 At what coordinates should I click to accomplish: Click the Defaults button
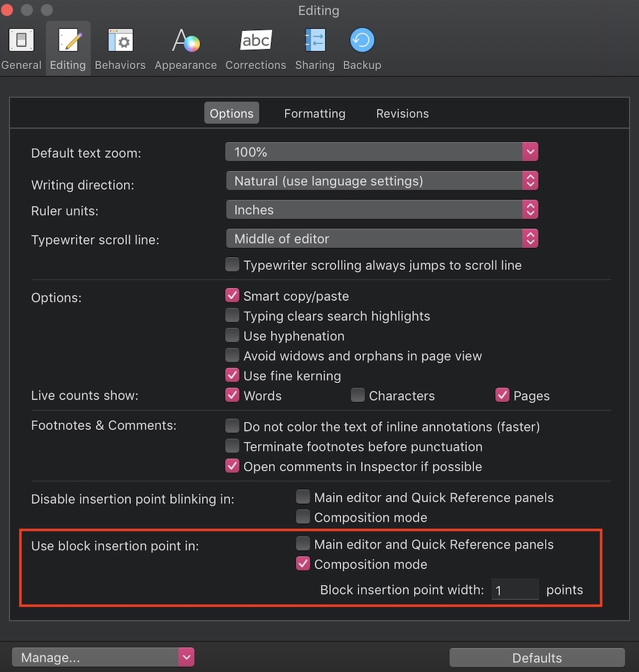(x=537, y=657)
